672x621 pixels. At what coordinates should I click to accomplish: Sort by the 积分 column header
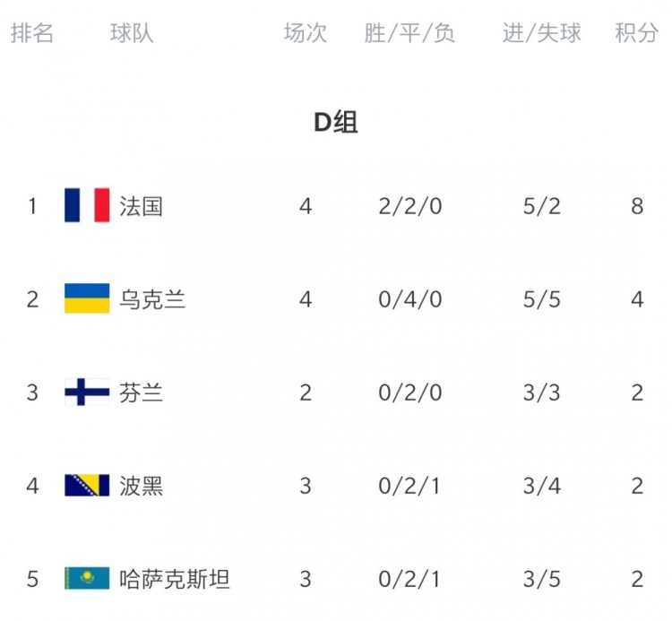pos(637,33)
